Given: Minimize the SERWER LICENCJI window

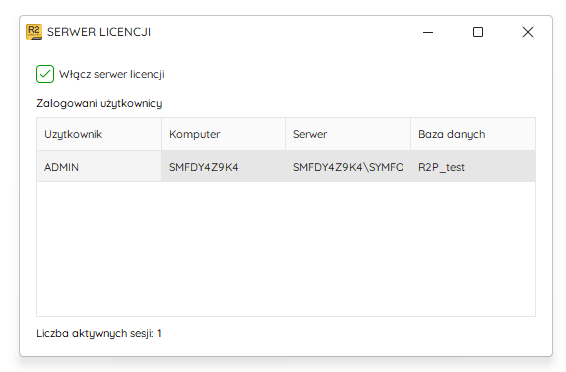Looking at the screenshot, I should [428, 32].
